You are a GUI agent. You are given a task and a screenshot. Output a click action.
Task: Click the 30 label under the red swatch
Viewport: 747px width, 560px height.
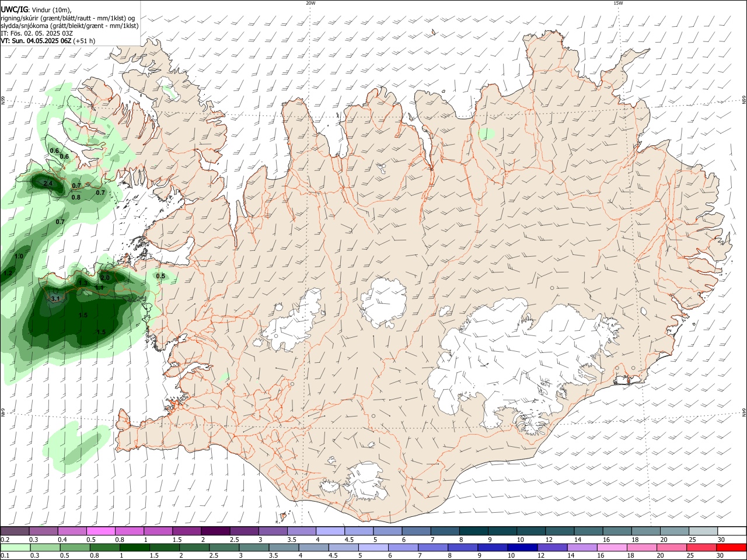pyautogui.click(x=721, y=555)
